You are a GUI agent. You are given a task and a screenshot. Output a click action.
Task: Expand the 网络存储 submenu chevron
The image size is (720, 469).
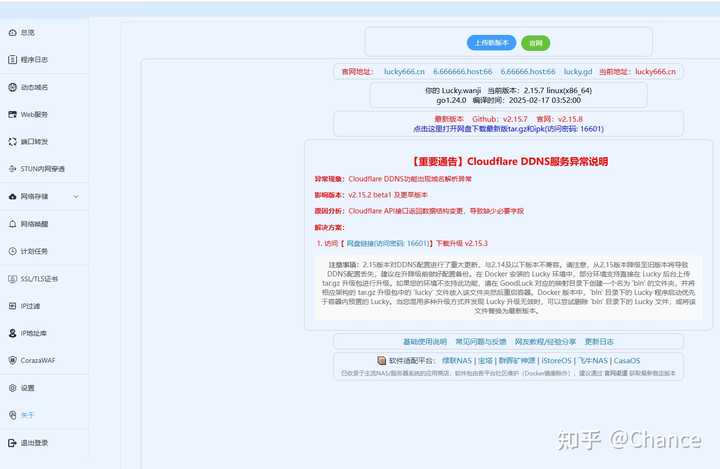(x=76, y=197)
